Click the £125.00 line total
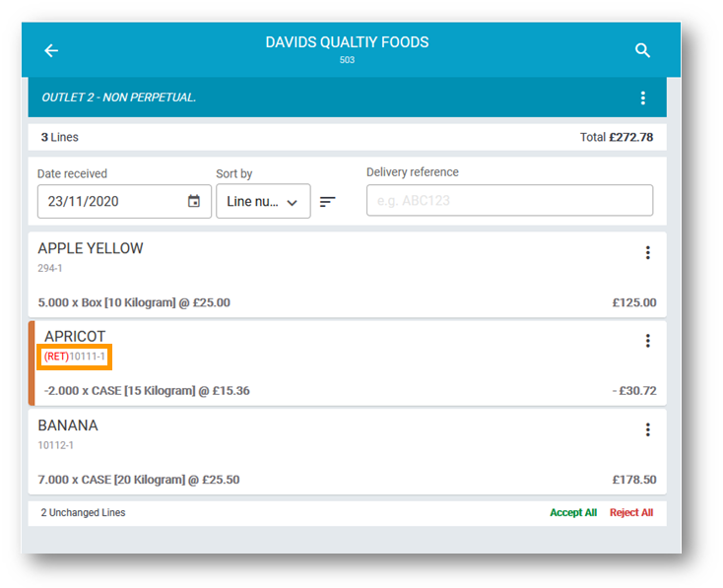The width and height of the screenshot is (723, 588). click(634, 302)
